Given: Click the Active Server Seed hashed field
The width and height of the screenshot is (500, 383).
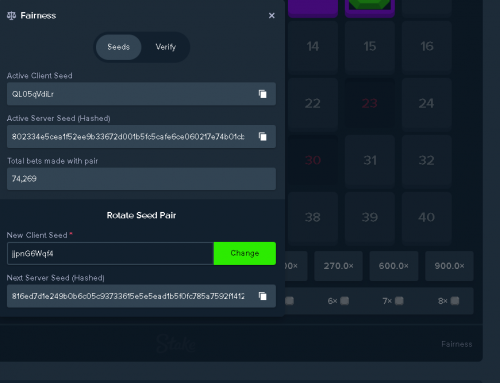Looking at the screenshot, I should coord(141,136).
